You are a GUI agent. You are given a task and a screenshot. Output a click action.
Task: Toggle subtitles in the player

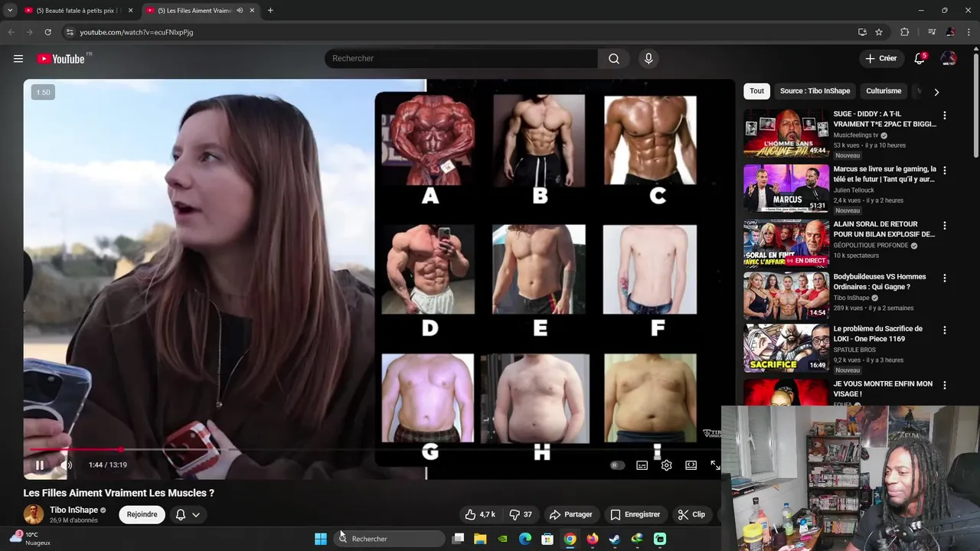pyautogui.click(x=642, y=465)
